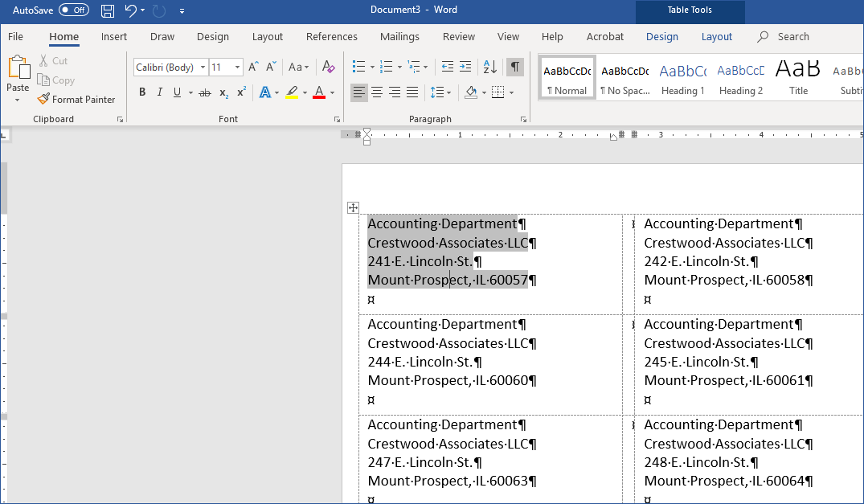Image resolution: width=864 pixels, height=504 pixels.
Task: Apply red font color
Action: [x=319, y=92]
